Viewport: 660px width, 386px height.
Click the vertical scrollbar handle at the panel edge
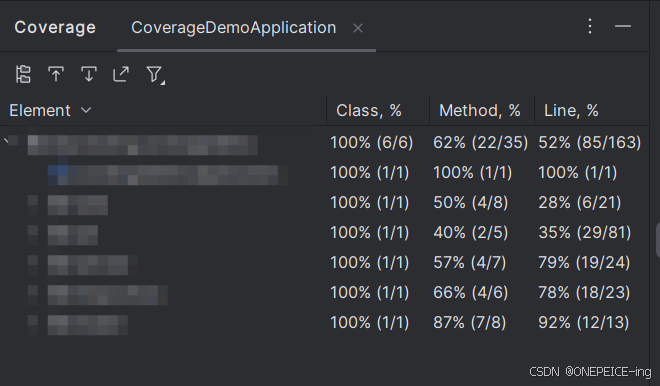[x=658, y=241]
